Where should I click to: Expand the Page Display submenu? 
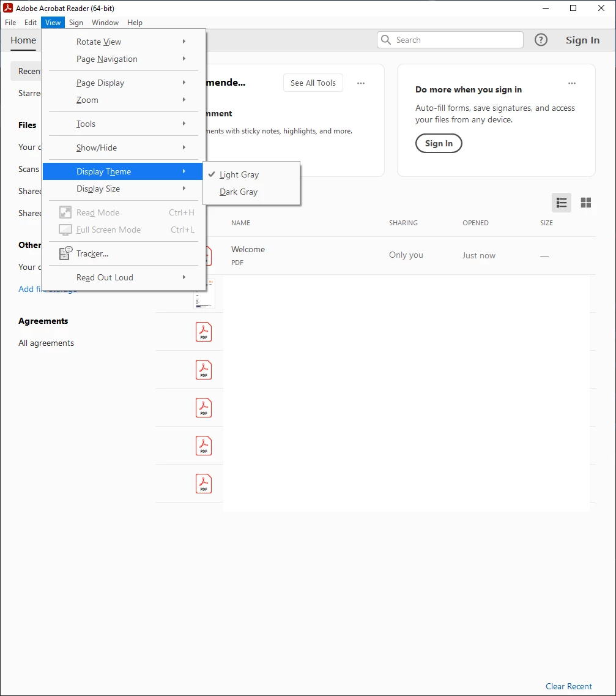[x=122, y=83]
